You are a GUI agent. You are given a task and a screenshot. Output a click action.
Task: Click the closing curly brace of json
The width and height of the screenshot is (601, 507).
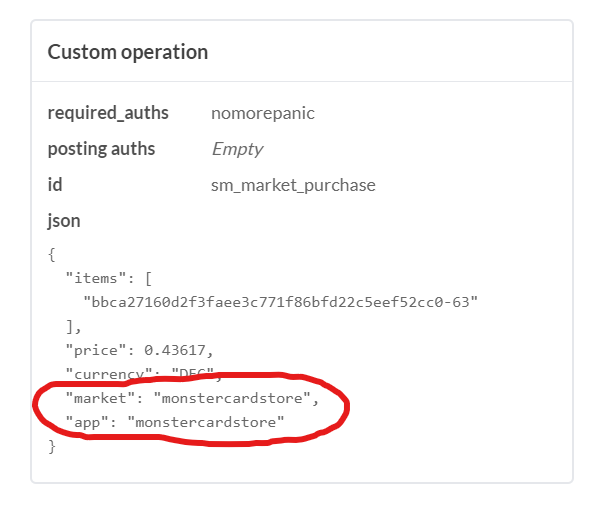[52, 446]
